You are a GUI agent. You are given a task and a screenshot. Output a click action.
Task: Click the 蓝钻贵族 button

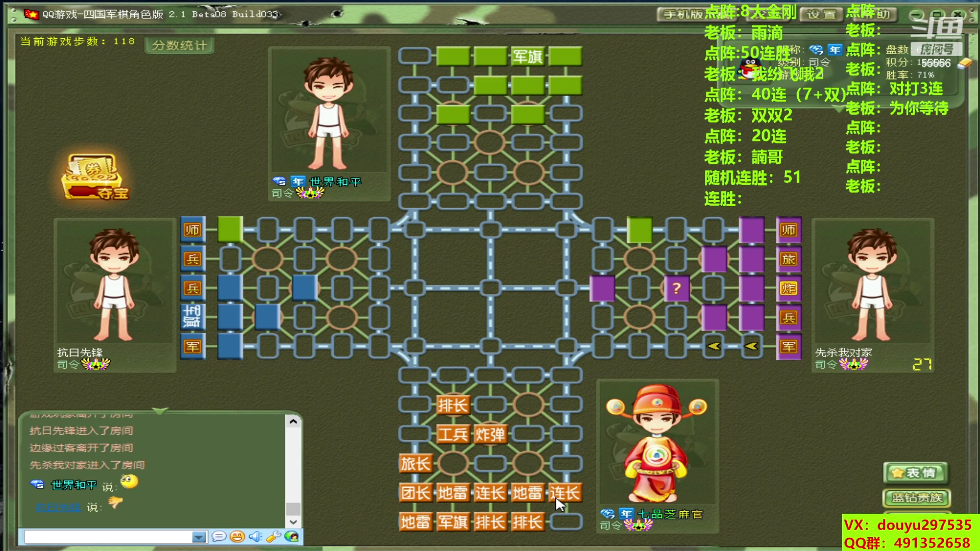click(917, 497)
